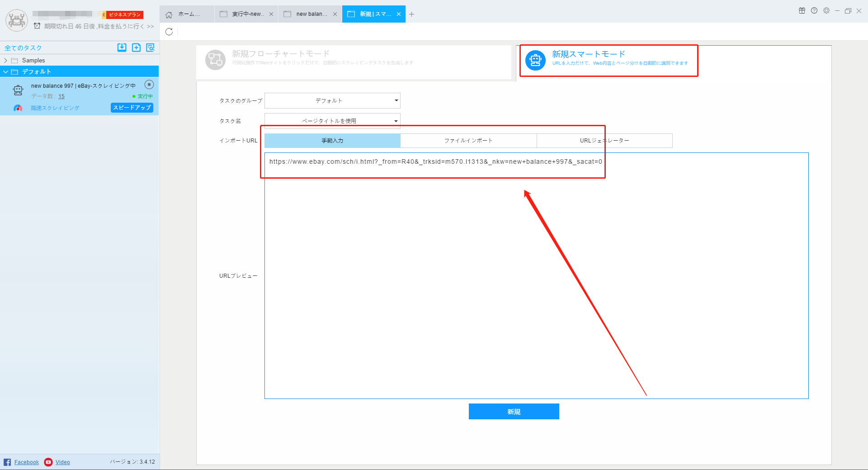Click the user avatar robot icon

(x=17, y=20)
